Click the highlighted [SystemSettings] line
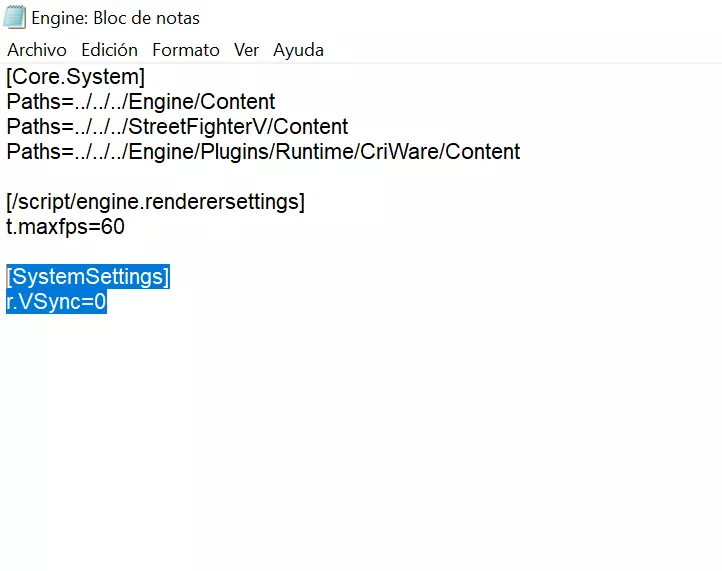The image size is (722, 571). click(88, 277)
